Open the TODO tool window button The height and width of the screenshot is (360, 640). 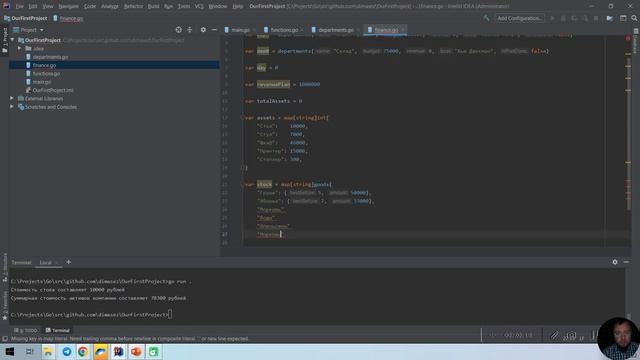point(25,330)
